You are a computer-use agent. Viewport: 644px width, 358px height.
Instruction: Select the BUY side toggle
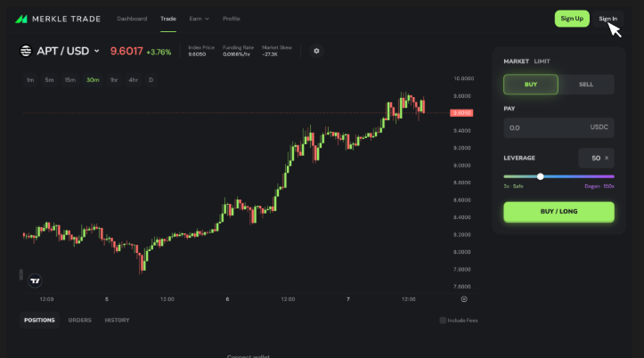(531, 85)
